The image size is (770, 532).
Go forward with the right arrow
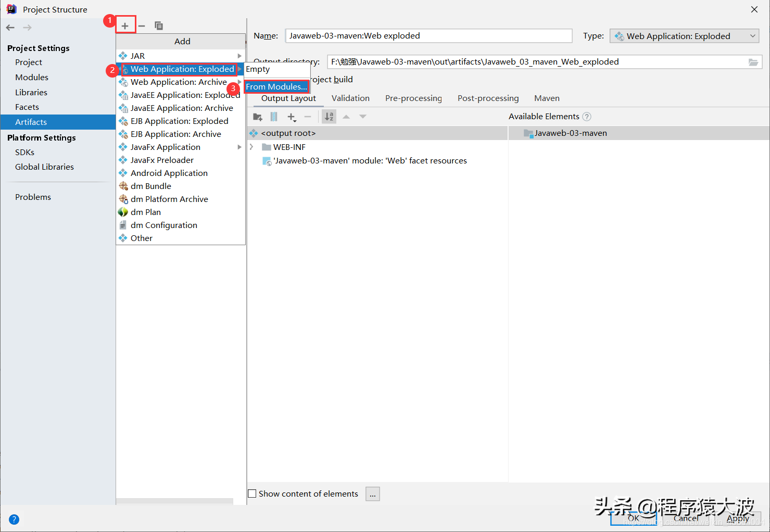[28, 28]
